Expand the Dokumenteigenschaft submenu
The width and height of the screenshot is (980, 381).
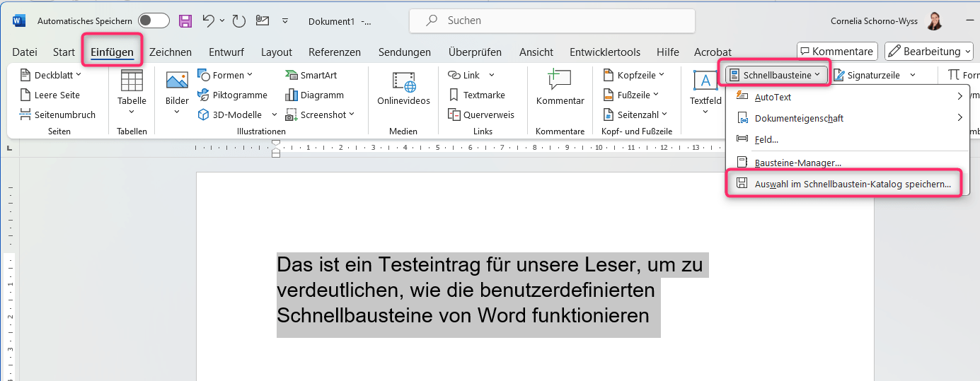[848, 118]
